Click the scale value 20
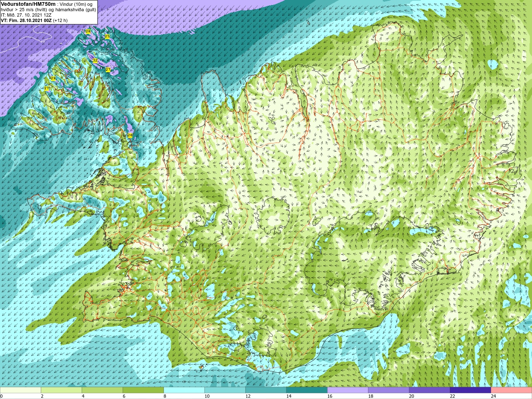The width and height of the screenshot is (532, 399). point(411,396)
